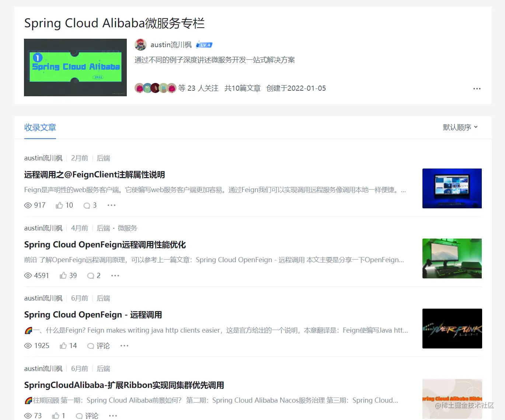Click Ribbon article thumbnail image
Screen dimensions: 505x420
(x=452, y=399)
